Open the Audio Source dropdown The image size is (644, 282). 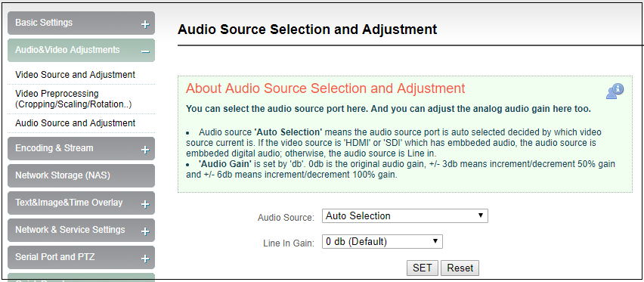coord(405,215)
